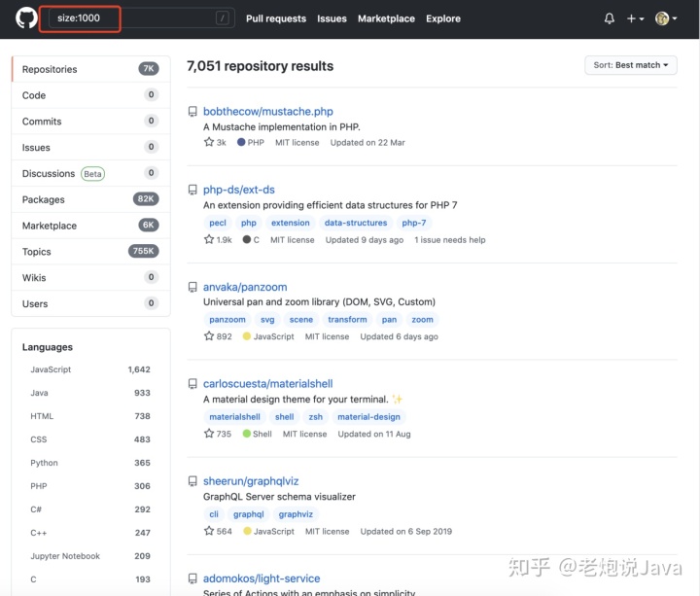Open the '1 issue needs help' link
The image size is (700, 596).
click(449, 240)
